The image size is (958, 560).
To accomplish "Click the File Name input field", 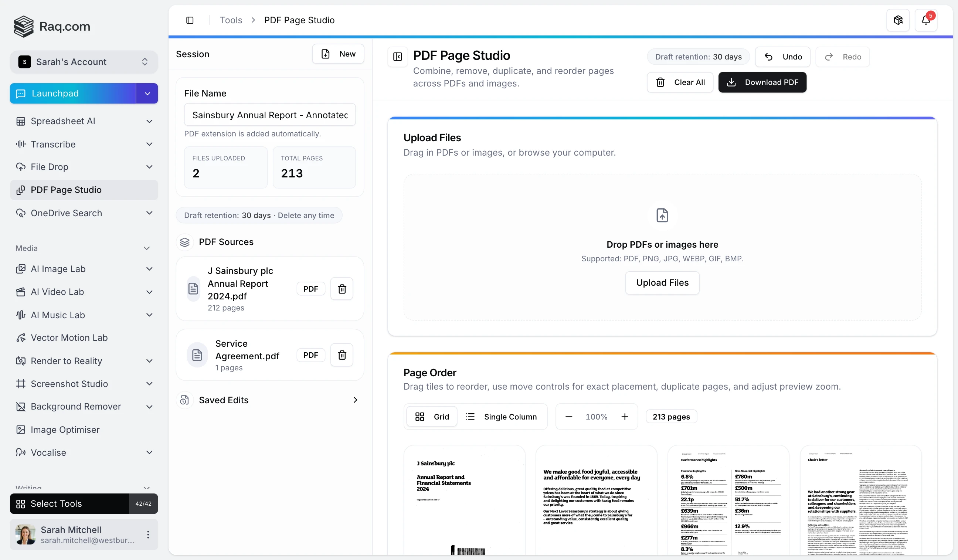I will pyautogui.click(x=269, y=115).
